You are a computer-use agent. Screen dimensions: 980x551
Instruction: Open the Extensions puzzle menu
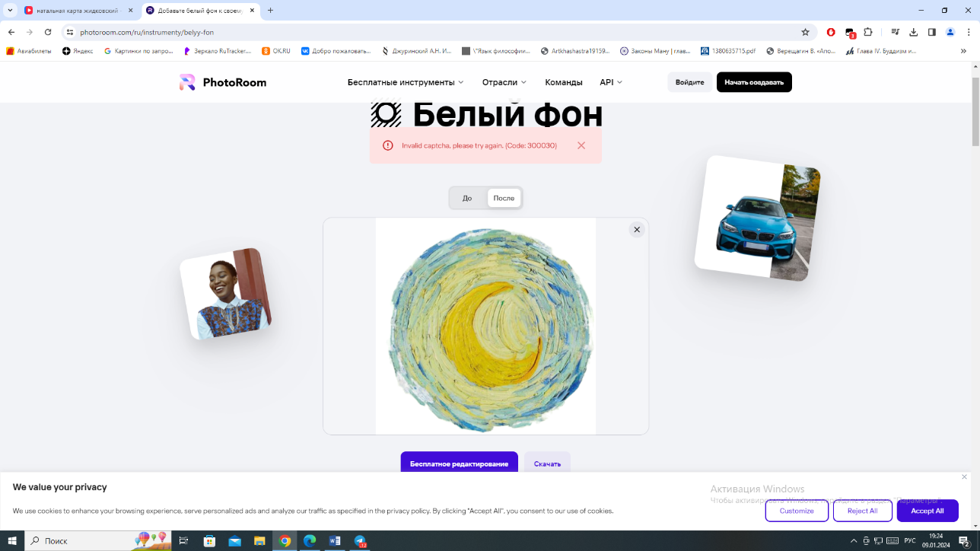point(868,32)
